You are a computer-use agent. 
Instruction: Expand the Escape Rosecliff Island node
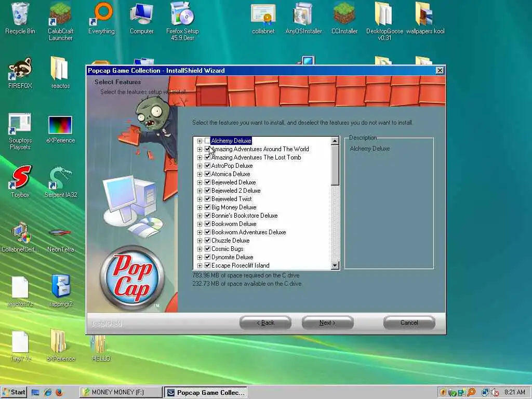[x=199, y=265]
